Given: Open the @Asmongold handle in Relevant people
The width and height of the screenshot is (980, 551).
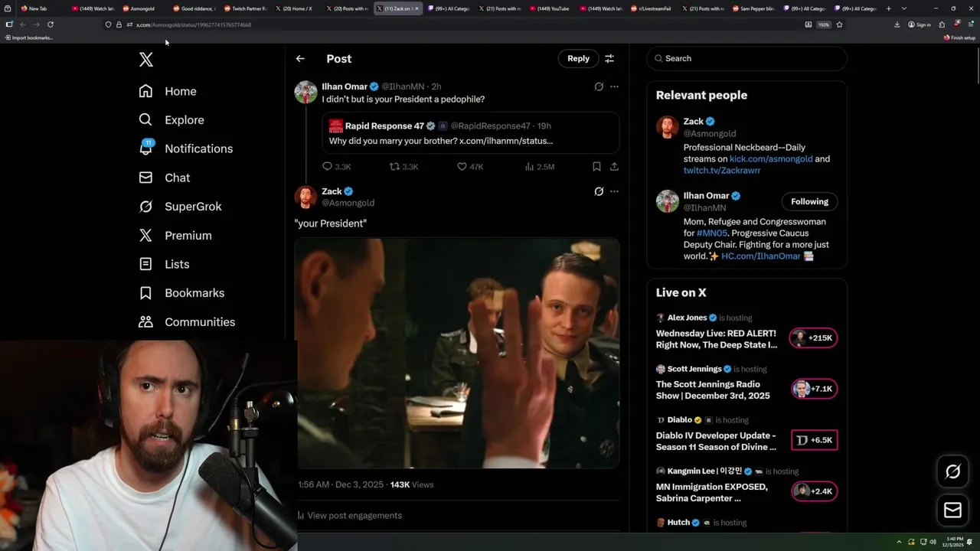Looking at the screenshot, I should tap(710, 133).
